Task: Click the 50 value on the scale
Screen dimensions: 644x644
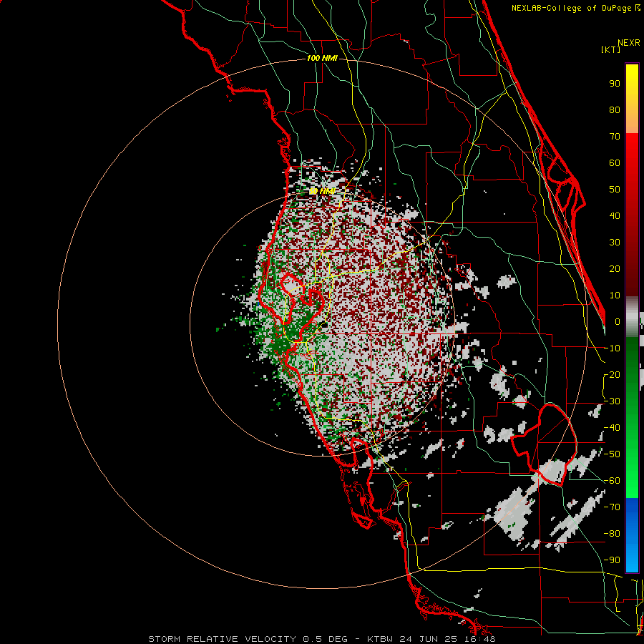Action: tap(615, 190)
